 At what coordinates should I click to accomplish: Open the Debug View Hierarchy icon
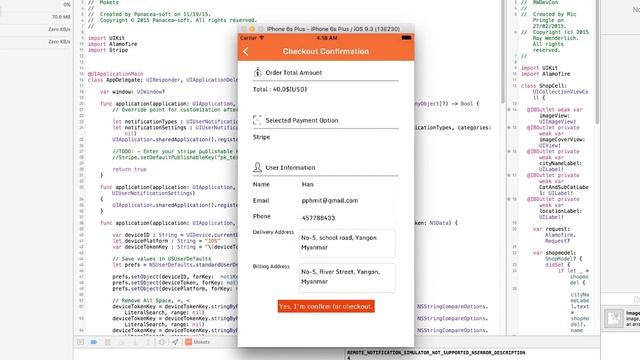point(162,342)
